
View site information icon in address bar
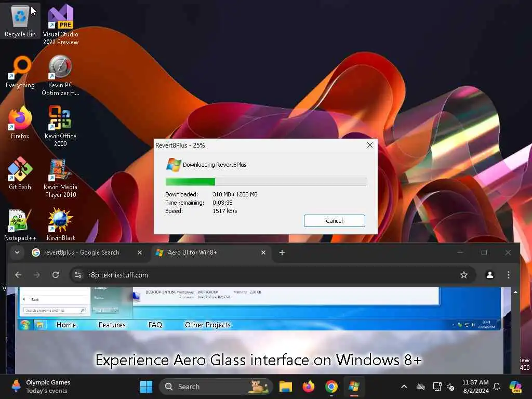[x=78, y=275]
